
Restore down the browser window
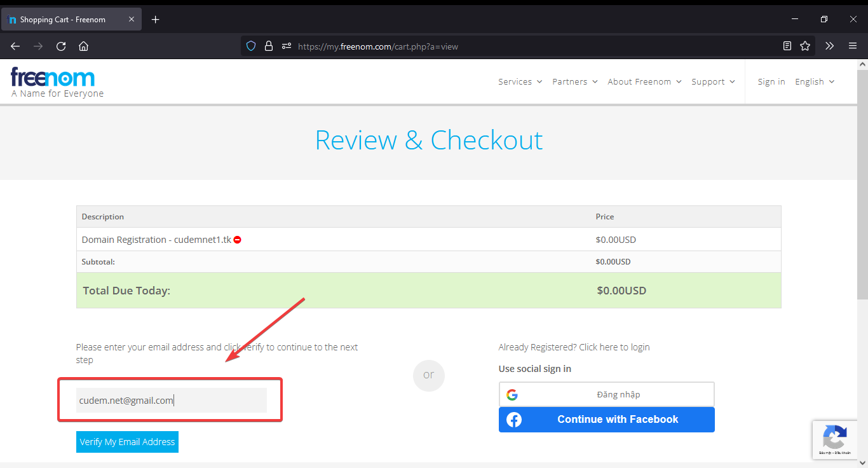point(824,19)
